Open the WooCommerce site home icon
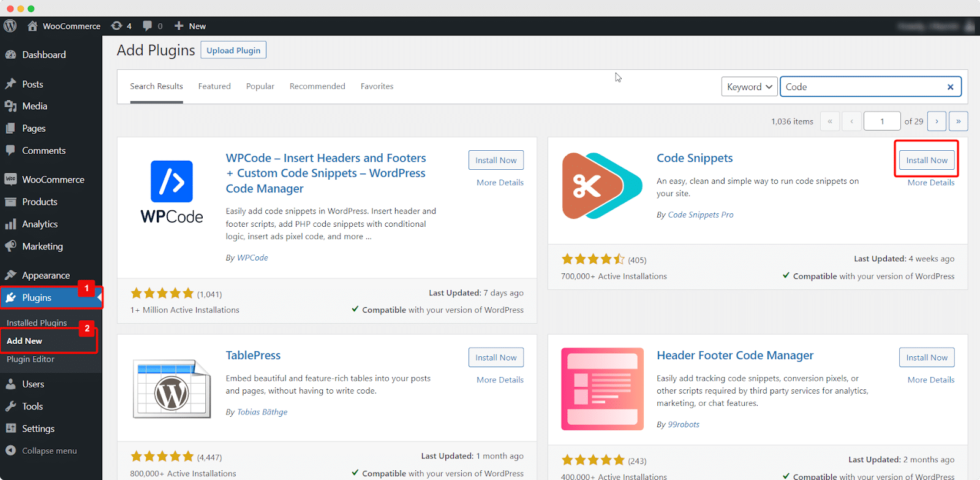This screenshot has height=480, width=980. coord(32,26)
